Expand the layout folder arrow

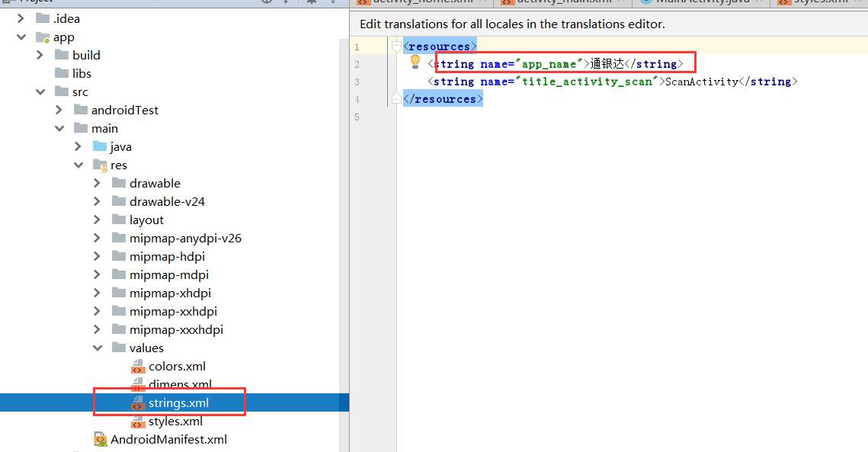point(97,220)
